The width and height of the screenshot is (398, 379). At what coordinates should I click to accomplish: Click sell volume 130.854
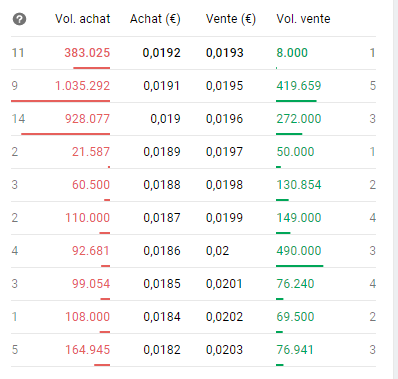(x=299, y=185)
